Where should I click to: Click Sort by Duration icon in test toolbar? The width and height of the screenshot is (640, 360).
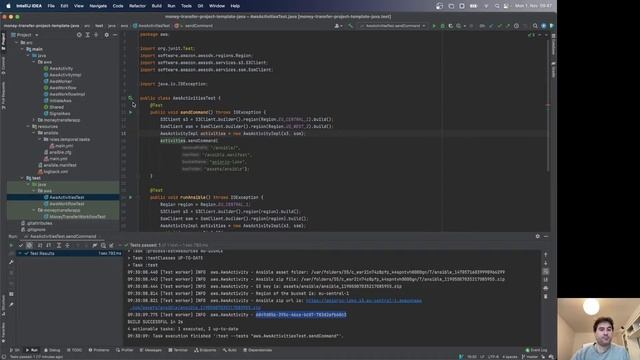click(49, 245)
